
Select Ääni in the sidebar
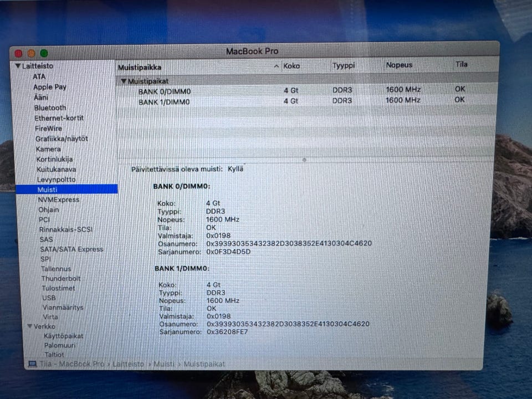(x=41, y=98)
